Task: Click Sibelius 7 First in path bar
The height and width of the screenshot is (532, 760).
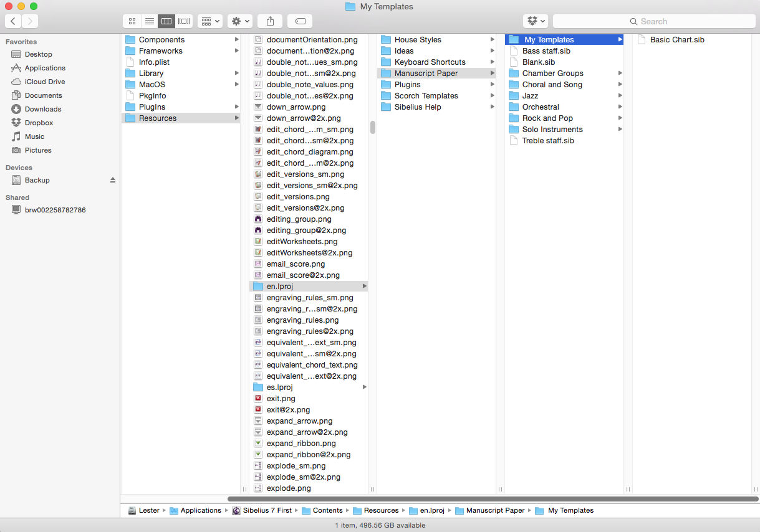Action: pos(267,510)
